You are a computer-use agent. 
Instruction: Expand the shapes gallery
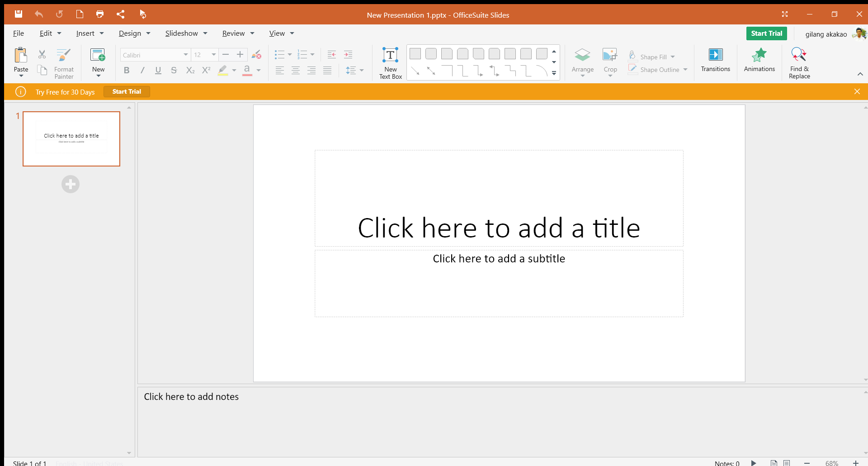point(554,73)
